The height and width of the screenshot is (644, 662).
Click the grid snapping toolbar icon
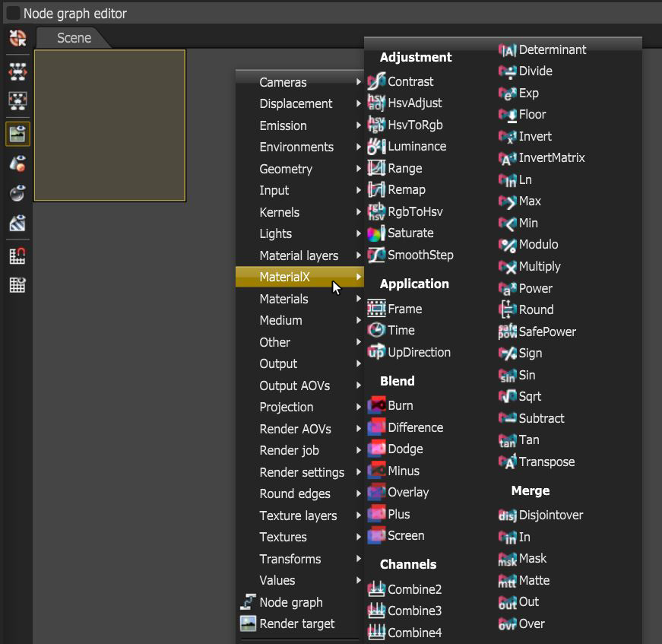tap(17, 285)
